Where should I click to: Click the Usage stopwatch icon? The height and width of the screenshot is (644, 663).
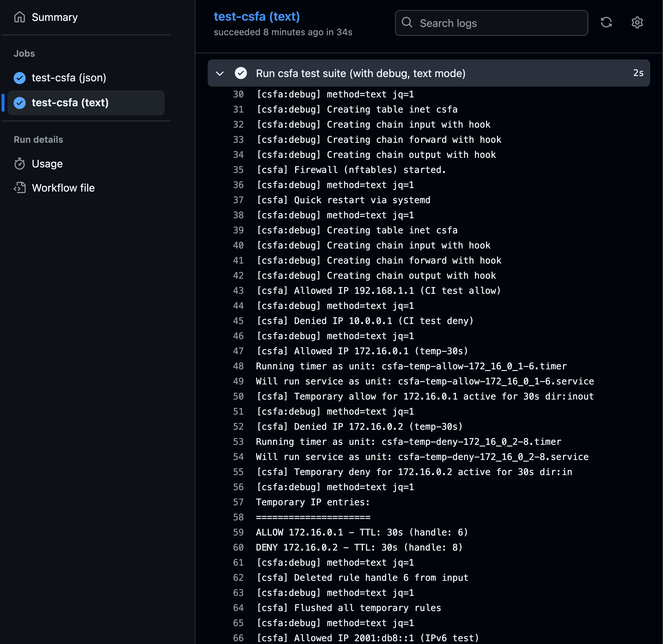pos(20,164)
